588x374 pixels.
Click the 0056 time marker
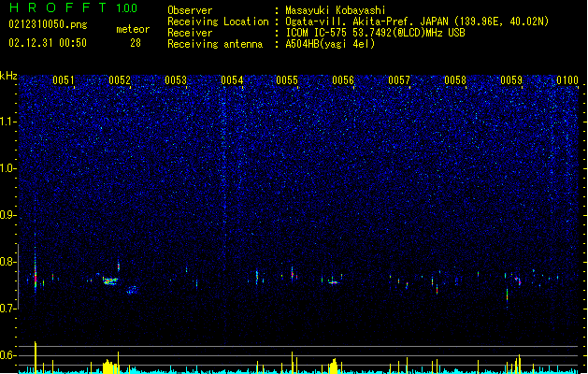(x=343, y=80)
